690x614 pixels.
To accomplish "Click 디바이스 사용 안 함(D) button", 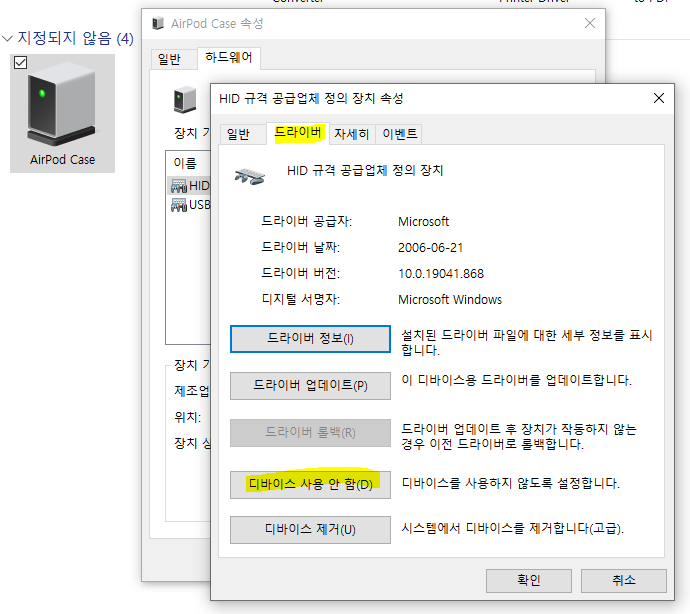I will [x=310, y=485].
